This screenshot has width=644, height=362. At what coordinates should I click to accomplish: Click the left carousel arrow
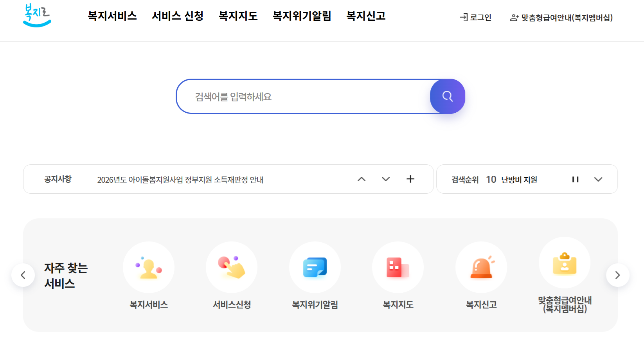pos(23,275)
